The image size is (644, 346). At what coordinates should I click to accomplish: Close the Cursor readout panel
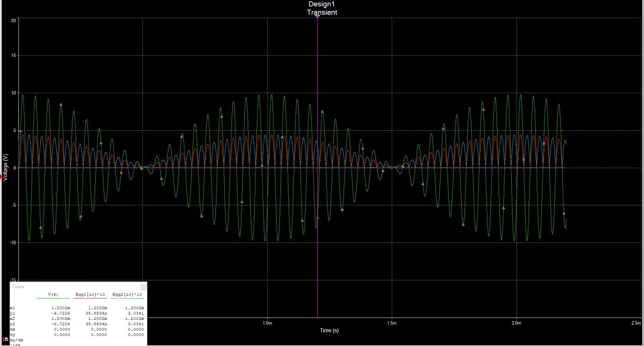coord(144,287)
